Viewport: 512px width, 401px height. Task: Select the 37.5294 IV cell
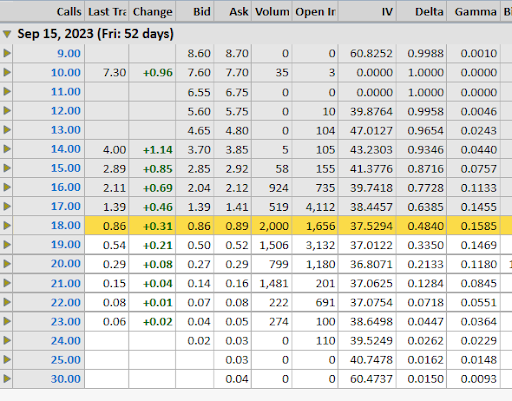(x=368, y=226)
